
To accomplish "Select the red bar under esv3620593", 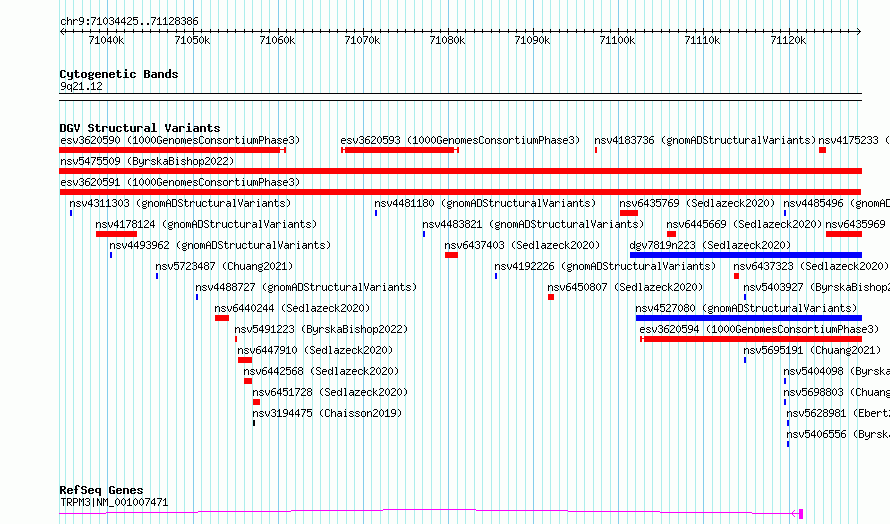I will coord(400,150).
